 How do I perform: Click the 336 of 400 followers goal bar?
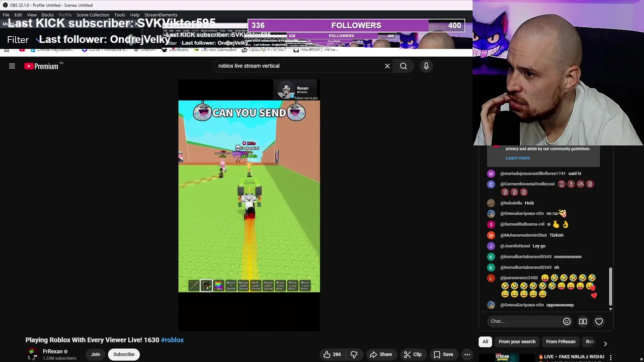(356, 25)
